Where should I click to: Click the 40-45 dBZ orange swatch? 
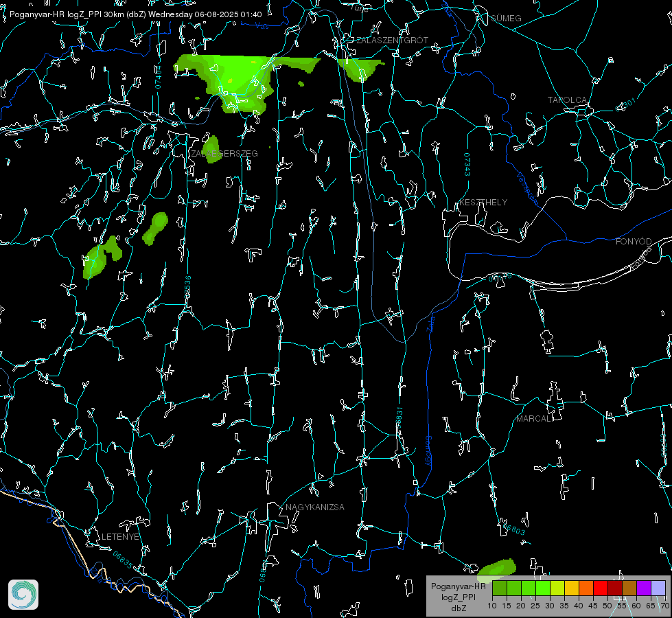(586, 588)
